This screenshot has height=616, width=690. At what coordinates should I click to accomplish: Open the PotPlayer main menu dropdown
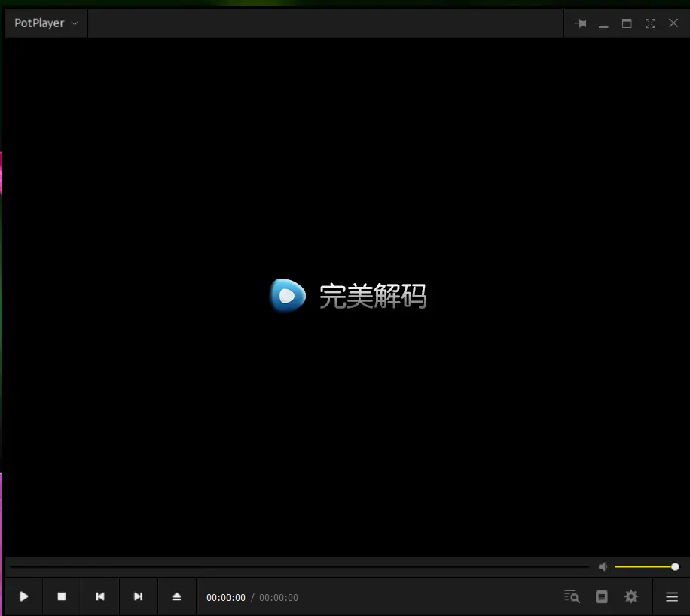click(44, 23)
